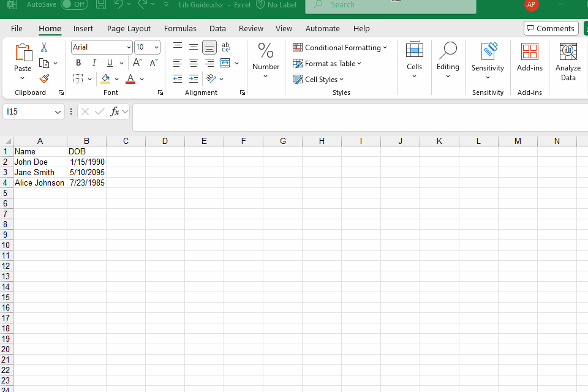Viewport: 588px width, 392px height.
Task: Click Analyze Data
Action: coord(568,62)
